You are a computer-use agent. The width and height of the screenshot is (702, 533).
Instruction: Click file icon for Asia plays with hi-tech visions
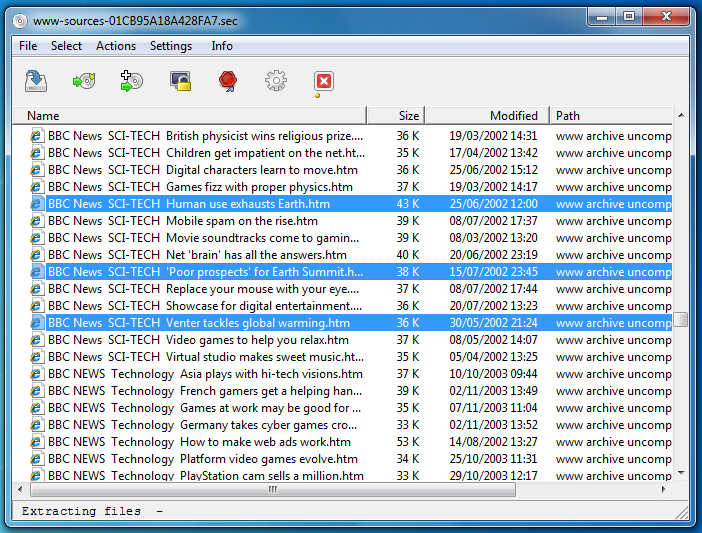tap(37, 374)
